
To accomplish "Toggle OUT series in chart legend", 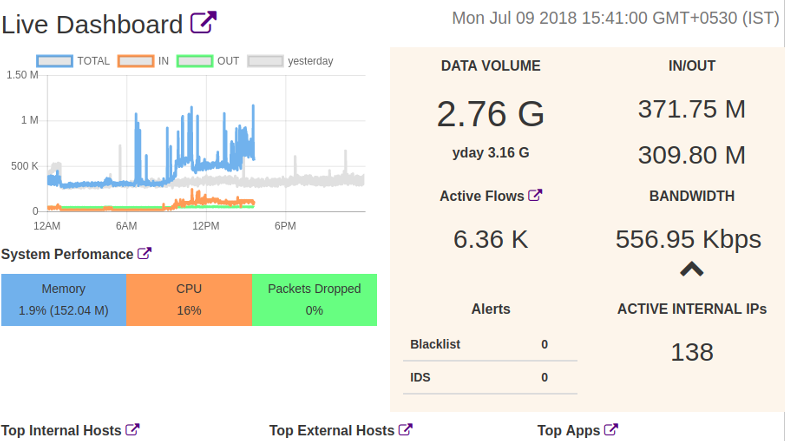I will (194, 61).
